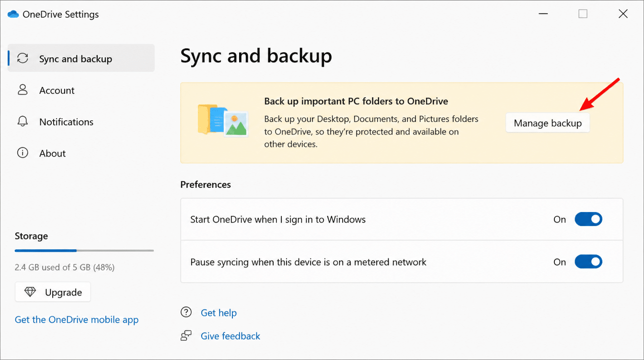Open the Give feedback link
This screenshot has width=644, height=360.
click(x=230, y=336)
